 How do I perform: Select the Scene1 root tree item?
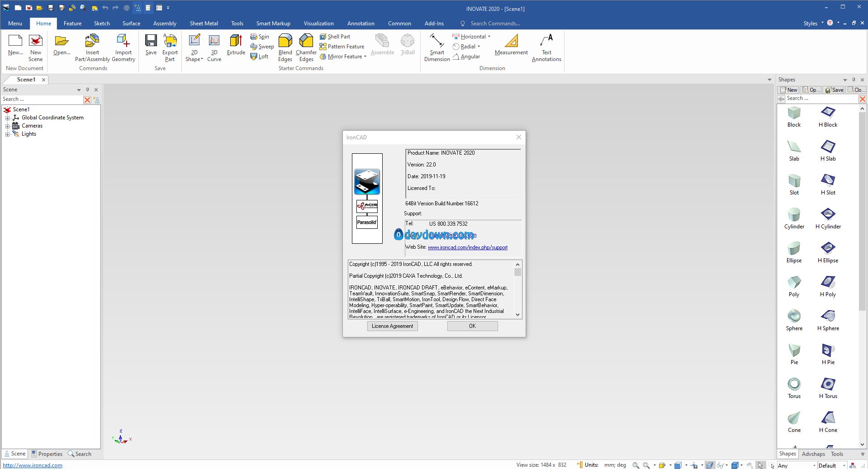click(x=21, y=109)
